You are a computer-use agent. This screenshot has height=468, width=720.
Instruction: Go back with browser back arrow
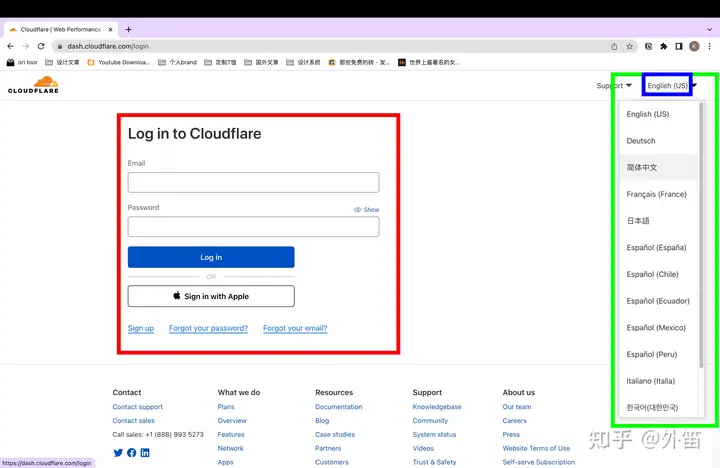pyautogui.click(x=11, y=46)
